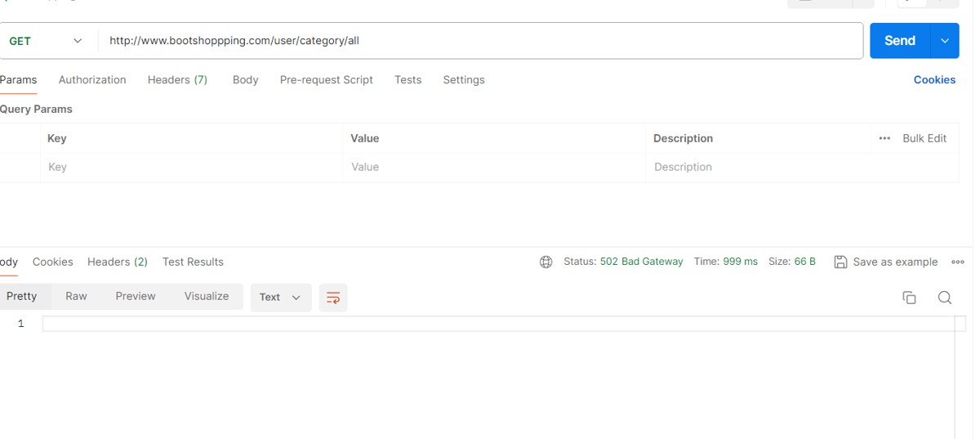Click the word wrap icon in response toolbar
Screen dimensions: 980x439
[333, 298]
